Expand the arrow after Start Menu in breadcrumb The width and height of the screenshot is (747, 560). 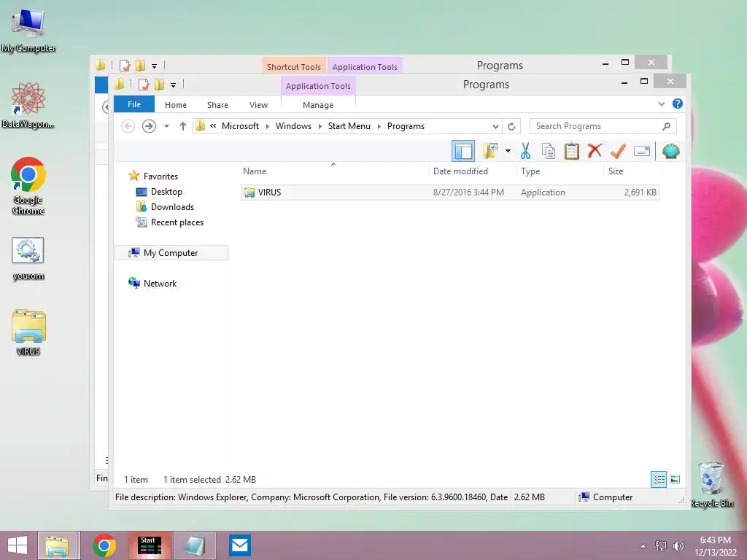point(379,126)
